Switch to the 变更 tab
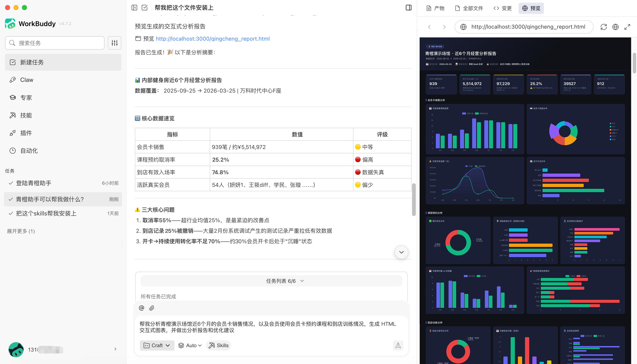 503,8
